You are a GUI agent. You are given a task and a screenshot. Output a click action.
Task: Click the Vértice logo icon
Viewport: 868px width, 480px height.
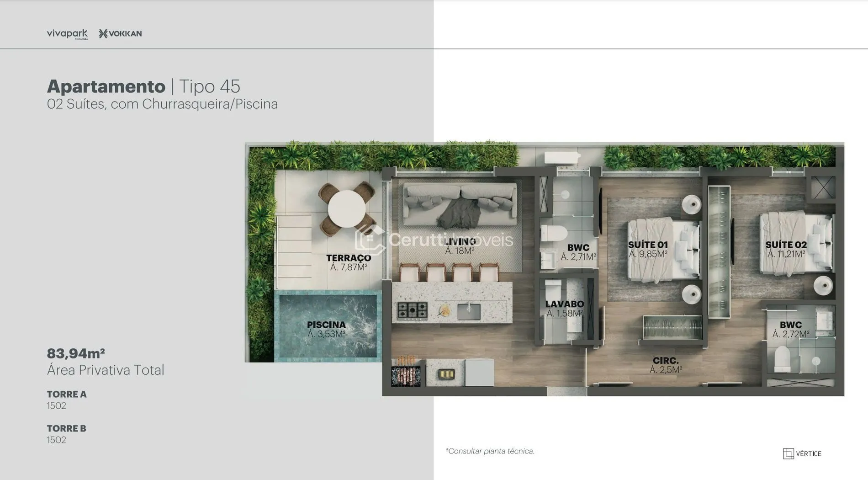(788, 453)
